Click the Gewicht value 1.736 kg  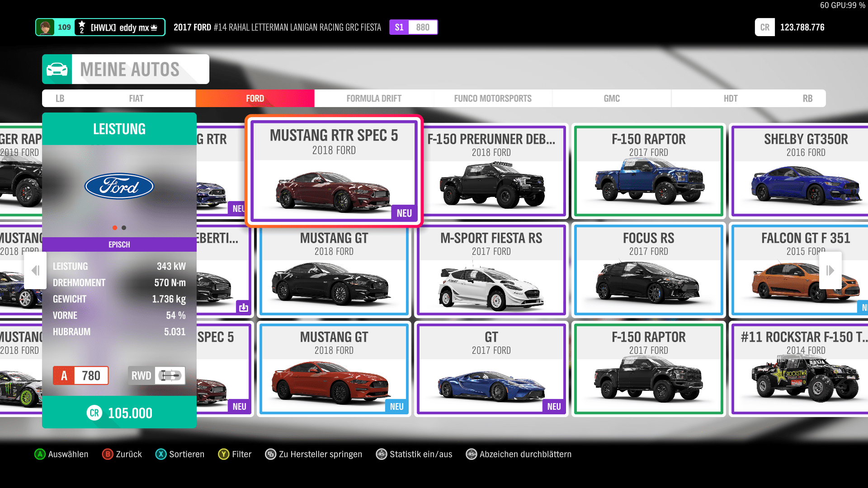click(x=169, y=299)
